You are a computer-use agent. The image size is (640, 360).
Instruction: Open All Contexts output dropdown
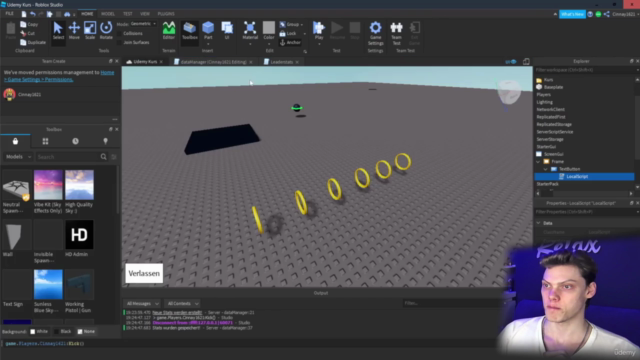click(x=182, y=304)
